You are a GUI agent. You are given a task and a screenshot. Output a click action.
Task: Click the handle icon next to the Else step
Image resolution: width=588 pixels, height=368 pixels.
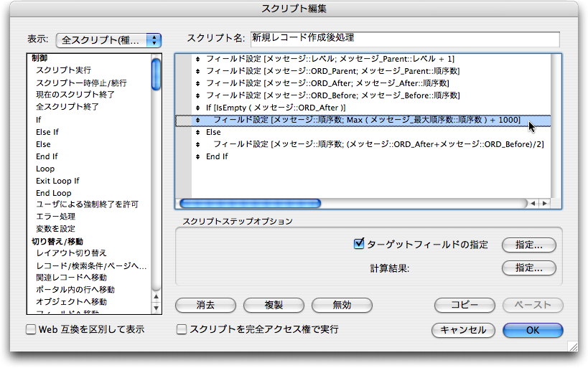[x=197, y=132]
